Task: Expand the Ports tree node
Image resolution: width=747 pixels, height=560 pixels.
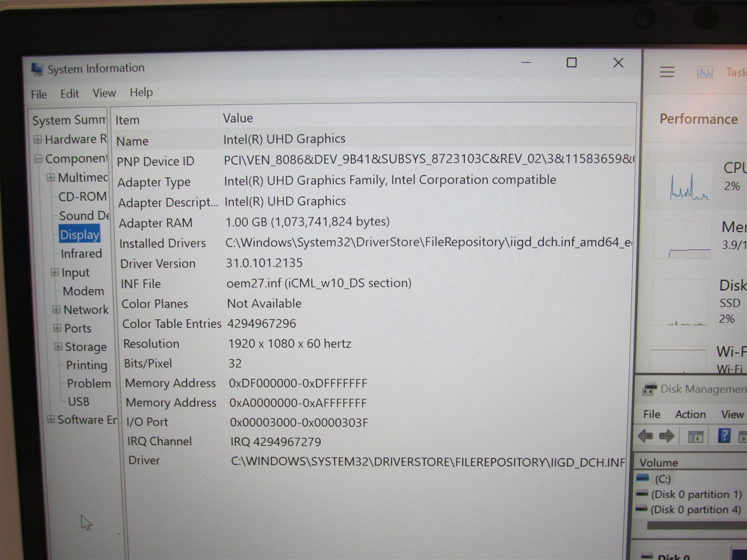Action: [x=57, y=328]
